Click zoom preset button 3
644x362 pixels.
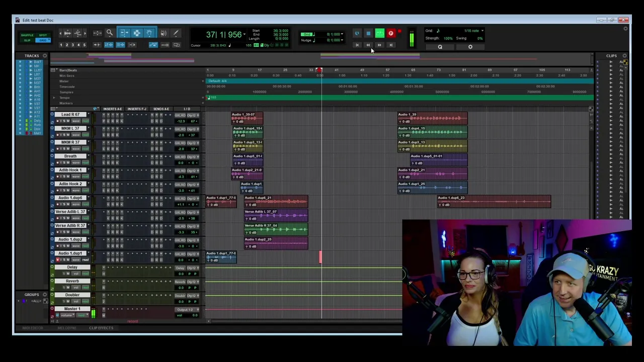coord(72,45)
